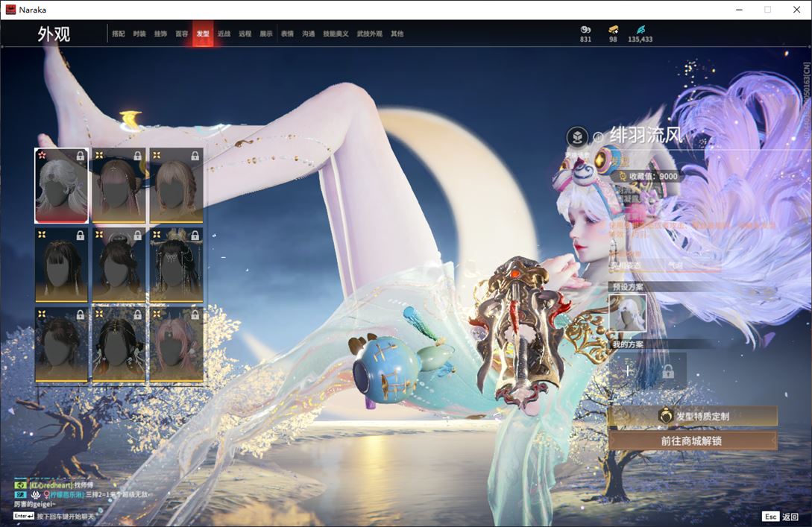Select the preset scheme thumbnail under 预设方案
This screenshot has height=527, width=812.
tap(627, 313)
